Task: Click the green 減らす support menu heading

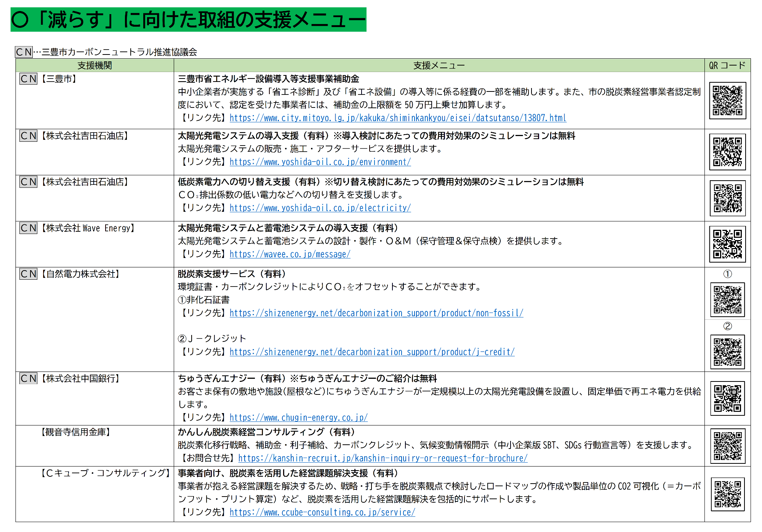Action: [x=188, y=20]
